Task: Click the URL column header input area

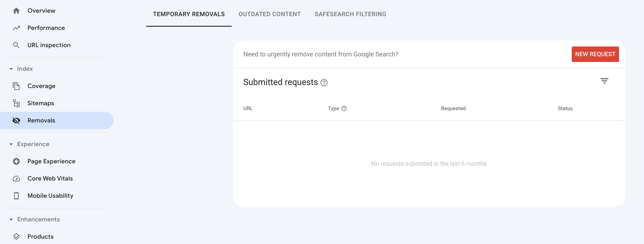Action: pyautogui.click(x=248, y=109)
